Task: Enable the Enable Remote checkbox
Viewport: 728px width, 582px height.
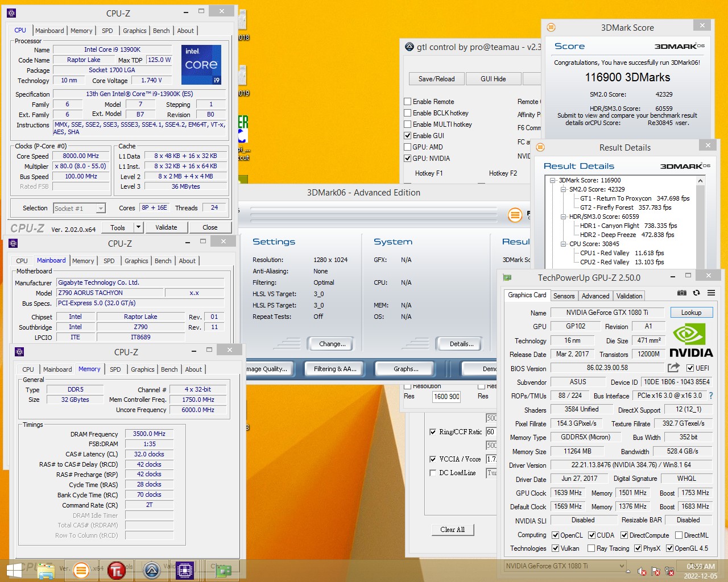Action: coord(407,102)
